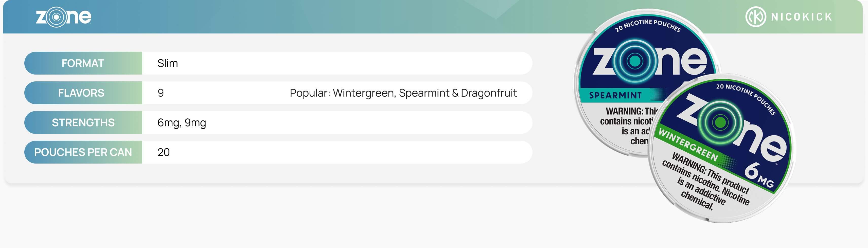Click the 20 pouches per can value

(163, 152)
